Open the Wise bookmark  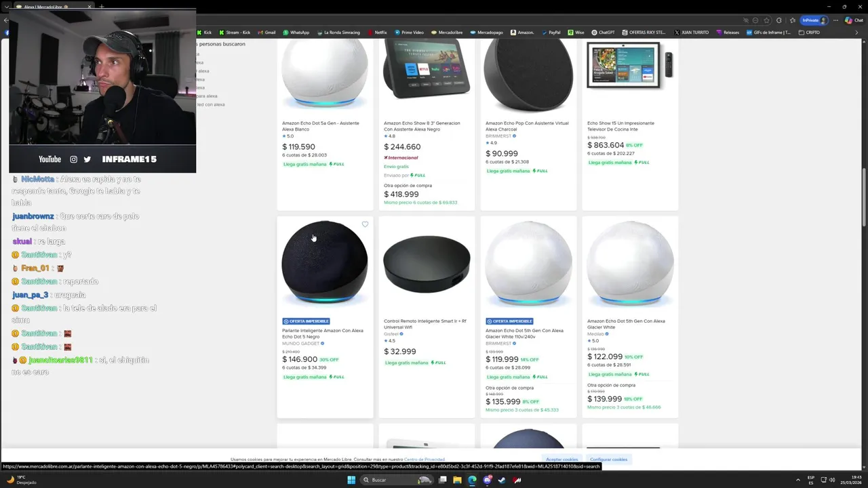tap(576, 33)
